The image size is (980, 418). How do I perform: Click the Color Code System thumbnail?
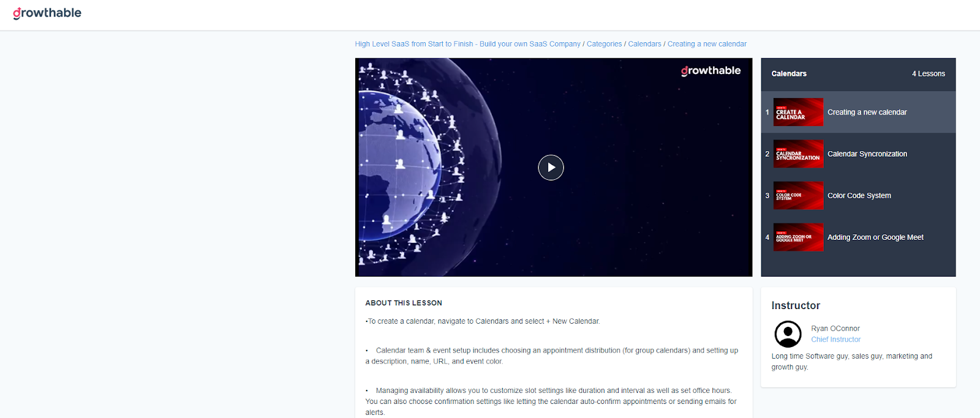coord(798,195)
